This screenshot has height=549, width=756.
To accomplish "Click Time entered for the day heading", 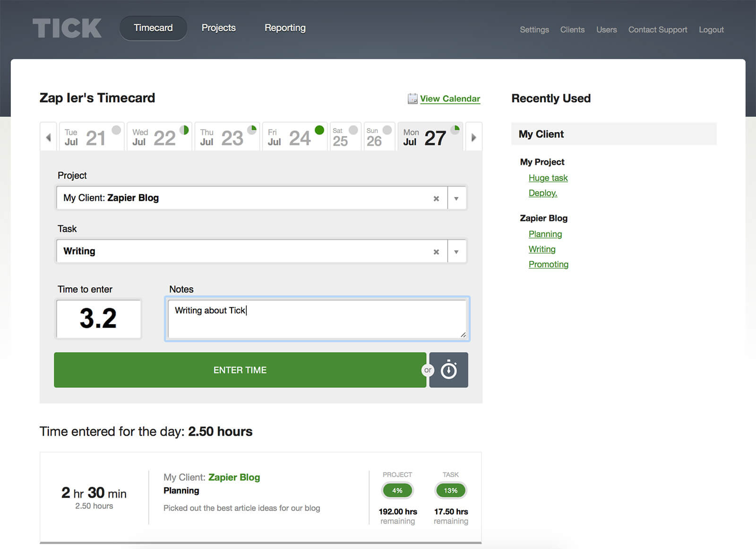I will (x=146, y=431).
